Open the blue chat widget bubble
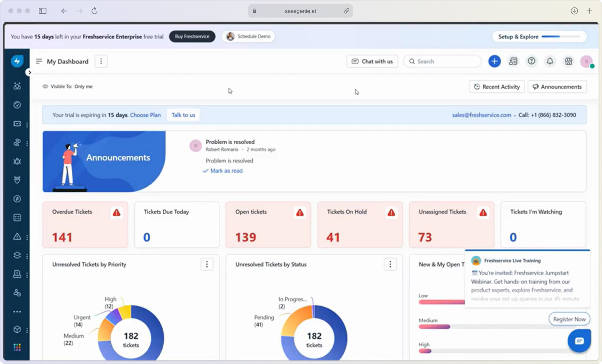 tap(579, 341)
